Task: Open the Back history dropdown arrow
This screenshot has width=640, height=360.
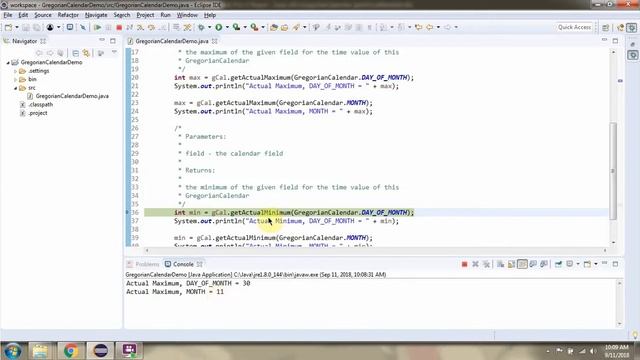Action: click(x=438, y=27)
